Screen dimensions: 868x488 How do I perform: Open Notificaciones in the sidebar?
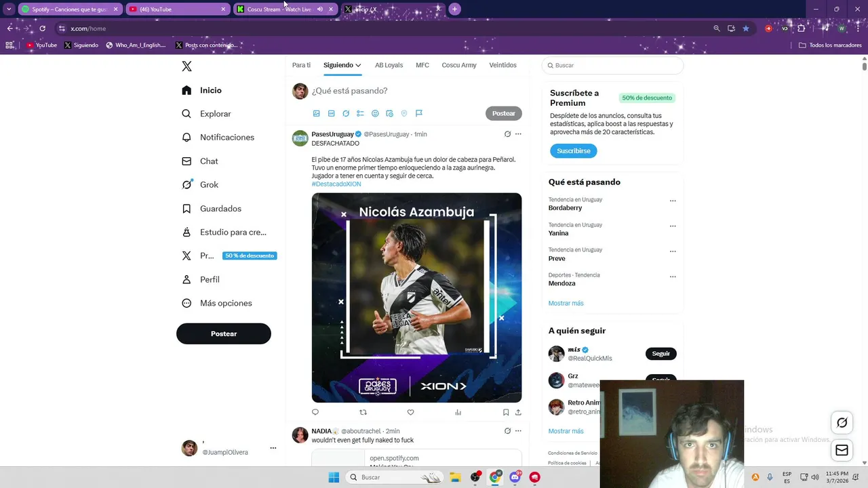click(218, 137)
